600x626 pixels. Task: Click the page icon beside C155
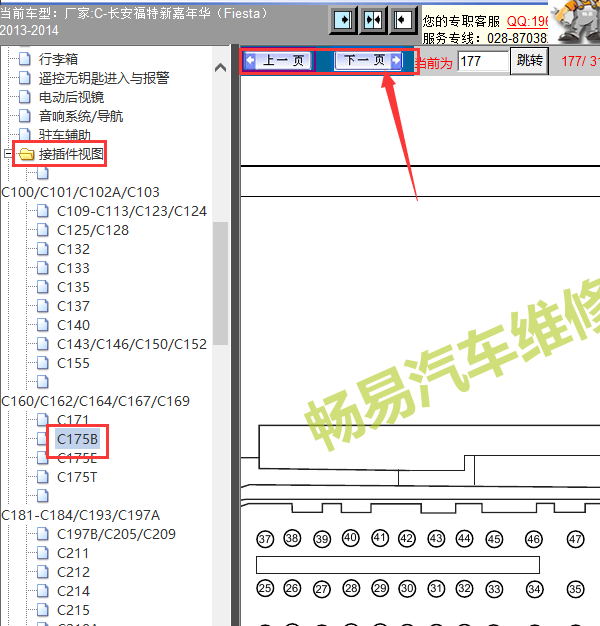point(43,363)
